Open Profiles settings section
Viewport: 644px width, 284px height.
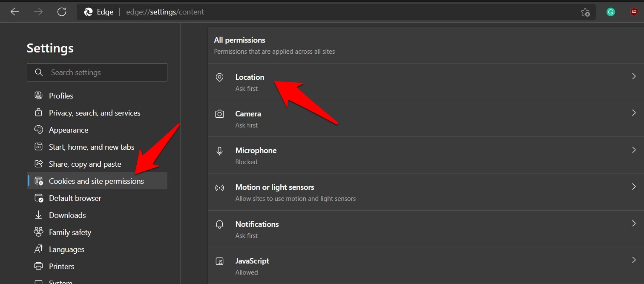tap(61, 96)
